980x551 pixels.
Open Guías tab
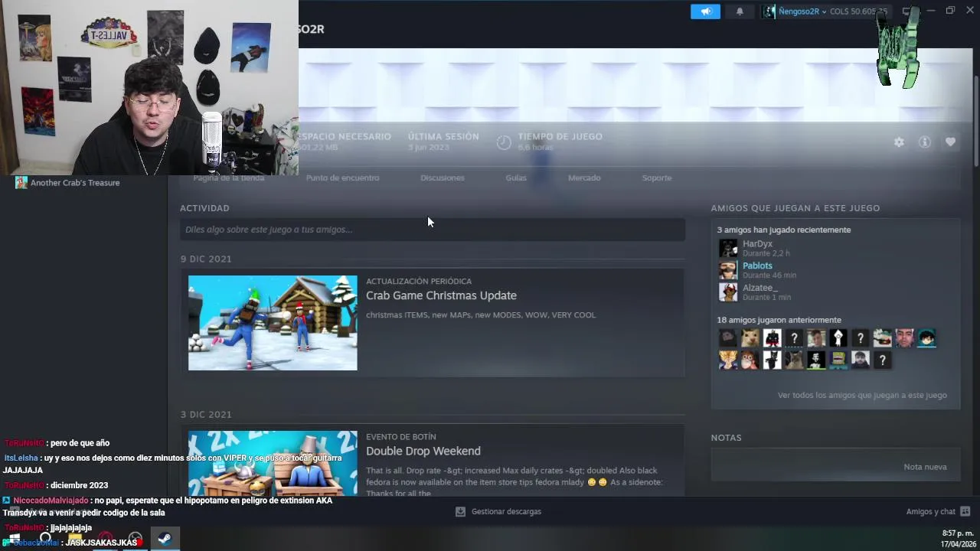tap(516, 178)
